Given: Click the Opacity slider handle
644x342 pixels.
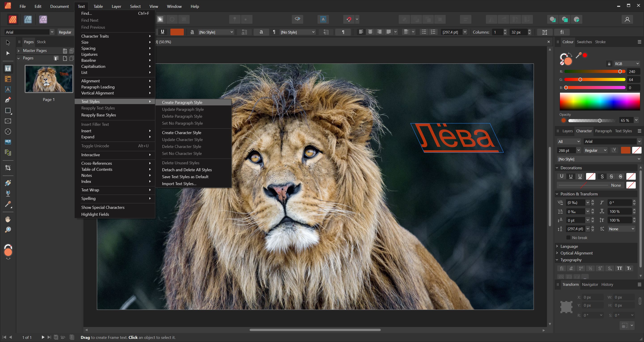Looking at the screenshot, I should [x=600, y=121].
